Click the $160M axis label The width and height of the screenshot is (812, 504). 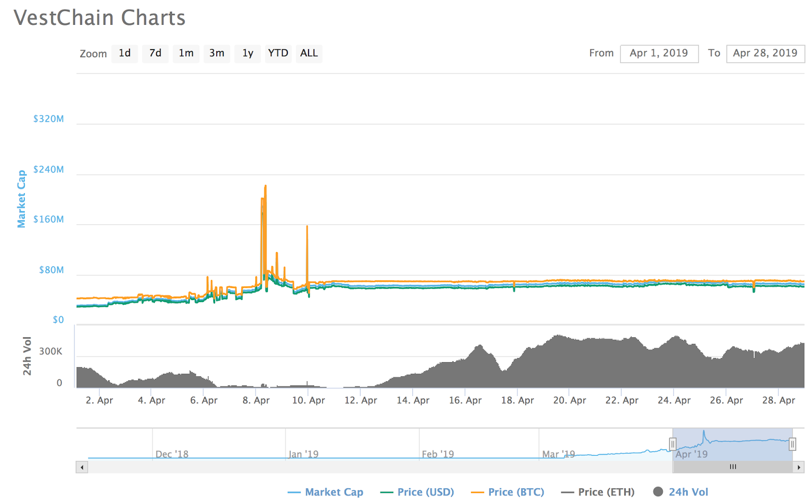click(x=49, y=220)
